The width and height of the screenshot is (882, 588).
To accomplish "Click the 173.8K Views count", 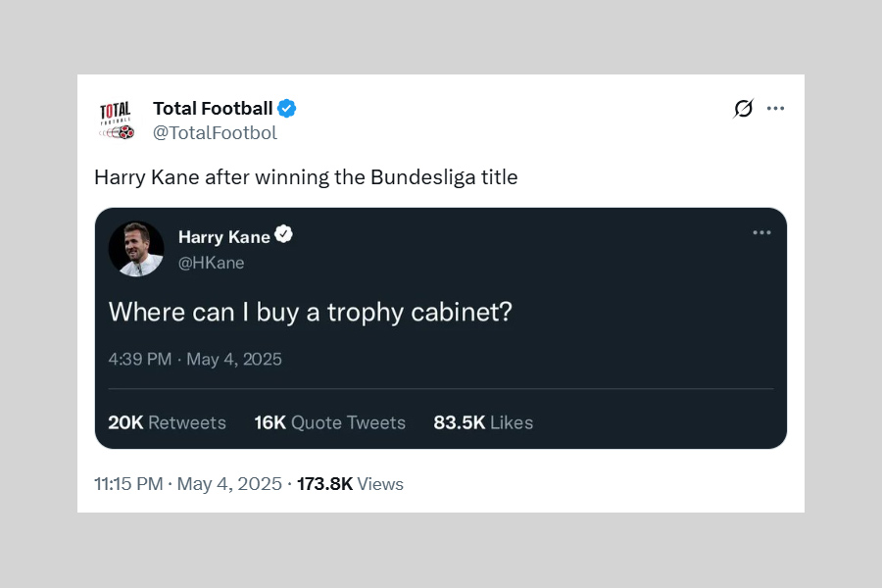I will click(x=350, y=484).
